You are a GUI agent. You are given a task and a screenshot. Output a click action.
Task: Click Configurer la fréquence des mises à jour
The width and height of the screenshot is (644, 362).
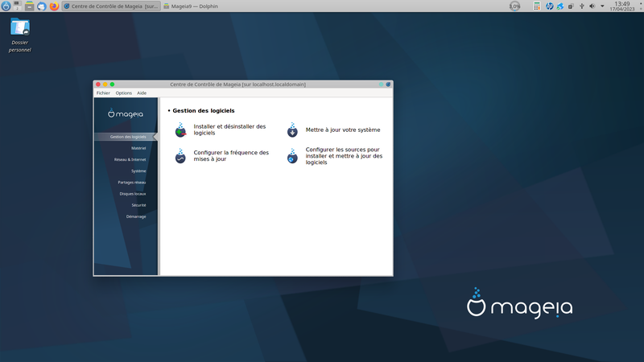pyautogui.click(x=231, y=156)
